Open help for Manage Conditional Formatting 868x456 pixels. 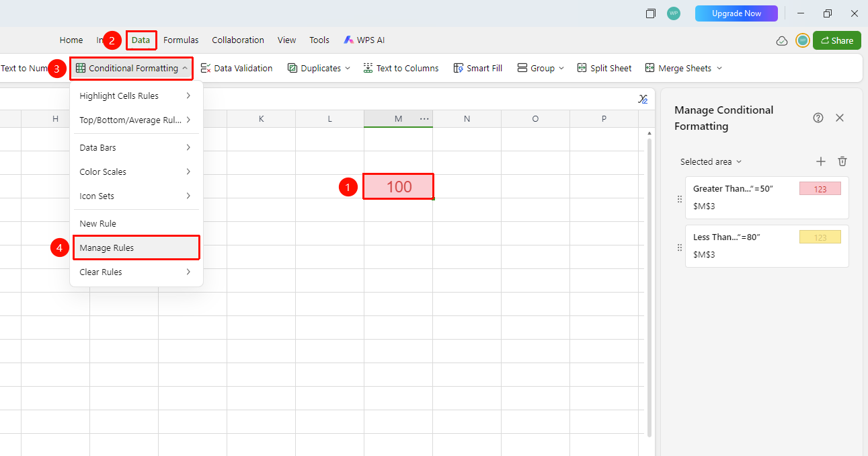[818, 118]
